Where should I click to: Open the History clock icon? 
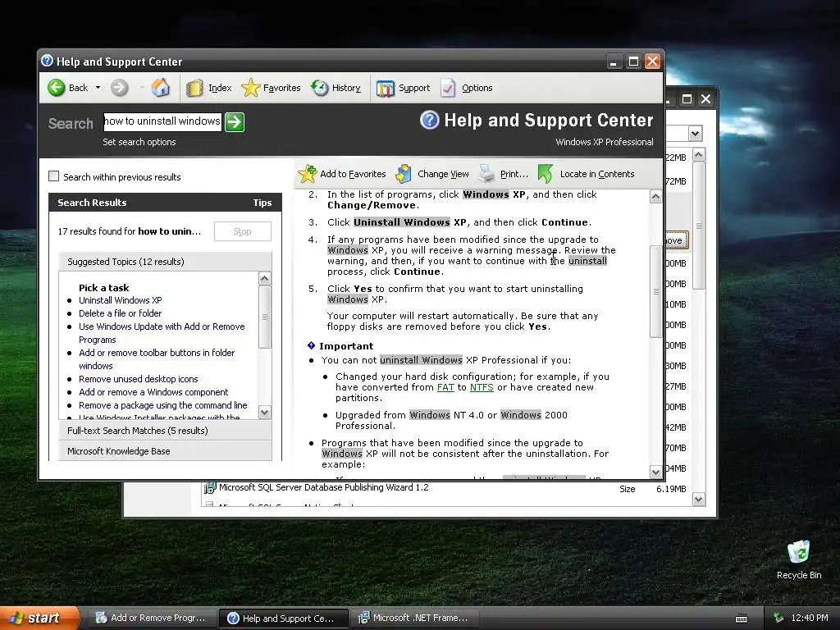pos(320,88)
